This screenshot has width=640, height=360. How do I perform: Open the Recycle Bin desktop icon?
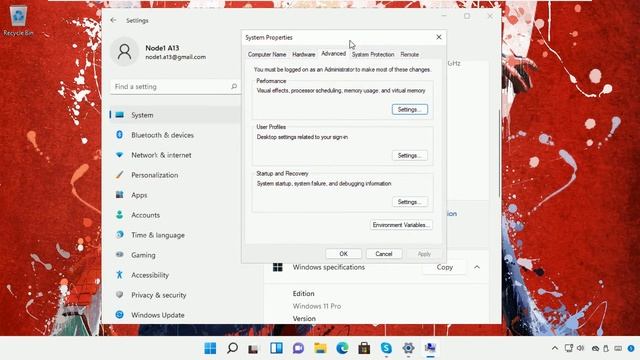[18, 20]
